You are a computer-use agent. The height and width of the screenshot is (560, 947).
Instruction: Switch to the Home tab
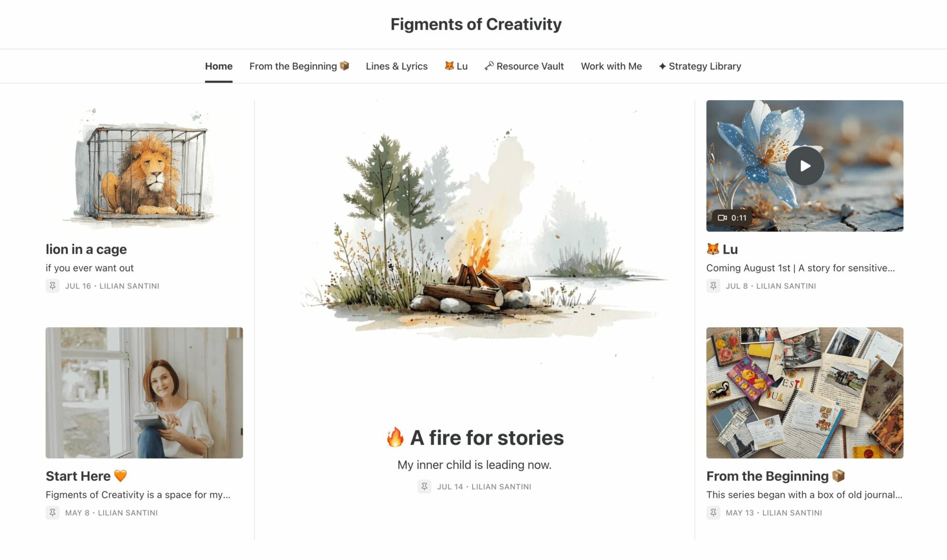pyautogui.click(x=218, y=66)
